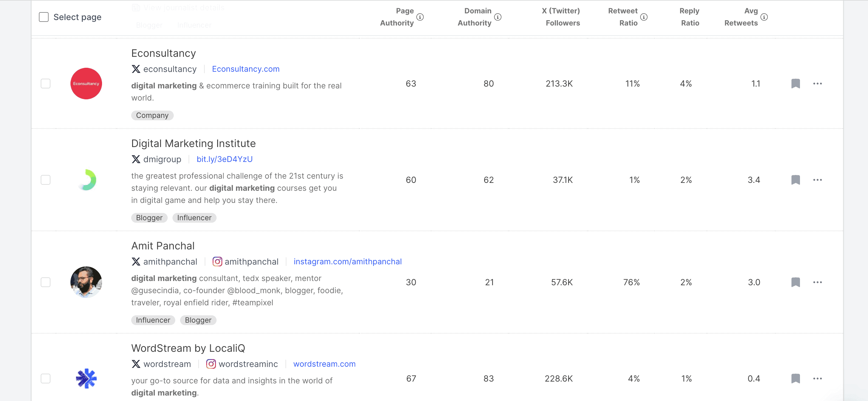868x401 pixels.
Task: Click the Instagram icon for amithpanchal
Action: pyautogui.click(x=217, y=262)
